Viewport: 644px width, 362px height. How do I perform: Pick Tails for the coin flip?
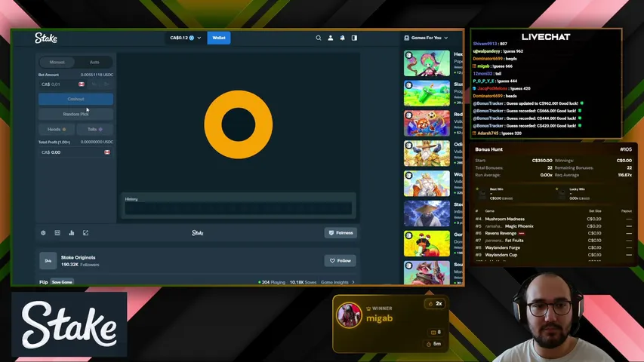[x=95, y=129]
